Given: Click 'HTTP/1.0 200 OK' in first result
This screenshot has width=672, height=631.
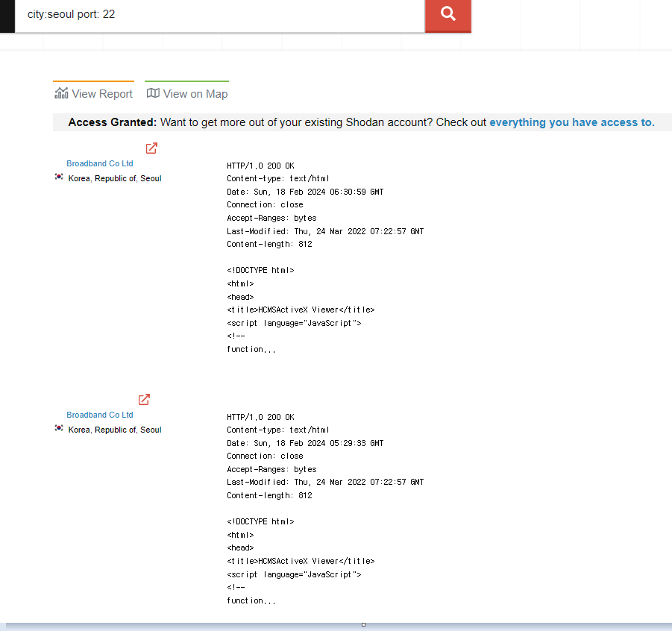Looking at the screenshot, I should pos(260,166).
